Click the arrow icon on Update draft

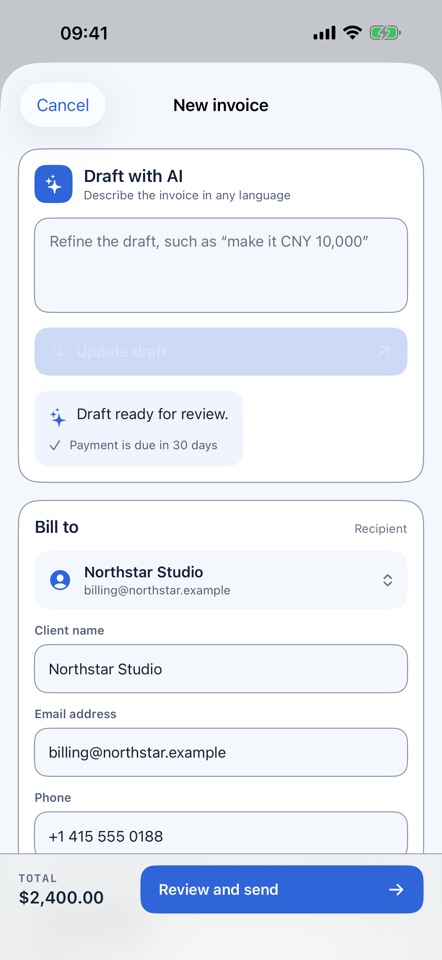[383, 351]
